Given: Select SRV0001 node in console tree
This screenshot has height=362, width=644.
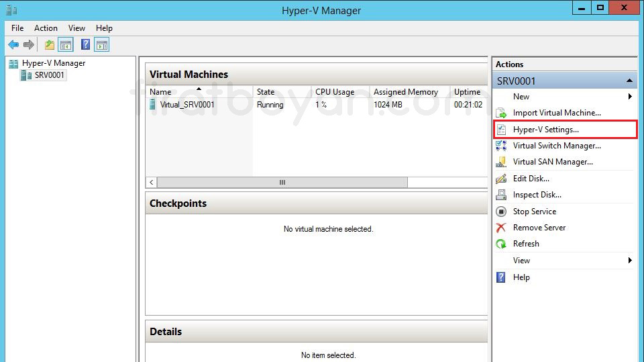Looking at the screenshot, I should click(x=49, y=75).
